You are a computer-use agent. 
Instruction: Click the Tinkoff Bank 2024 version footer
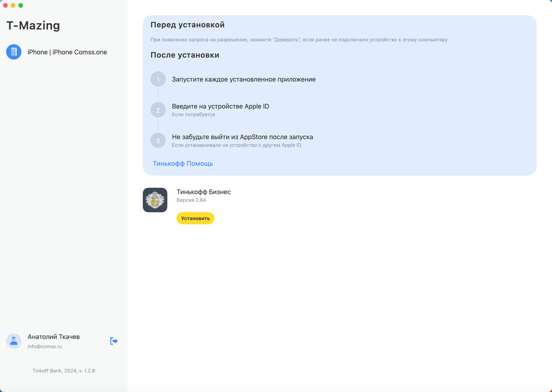pyautogui.click(x=64, y=371)
